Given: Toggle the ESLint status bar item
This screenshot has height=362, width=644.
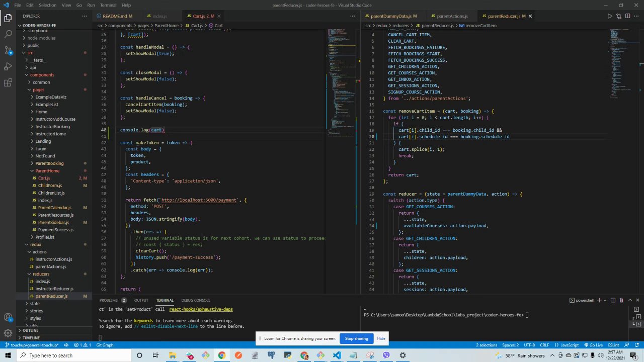Looking at the screenshot, I should 613,345.
